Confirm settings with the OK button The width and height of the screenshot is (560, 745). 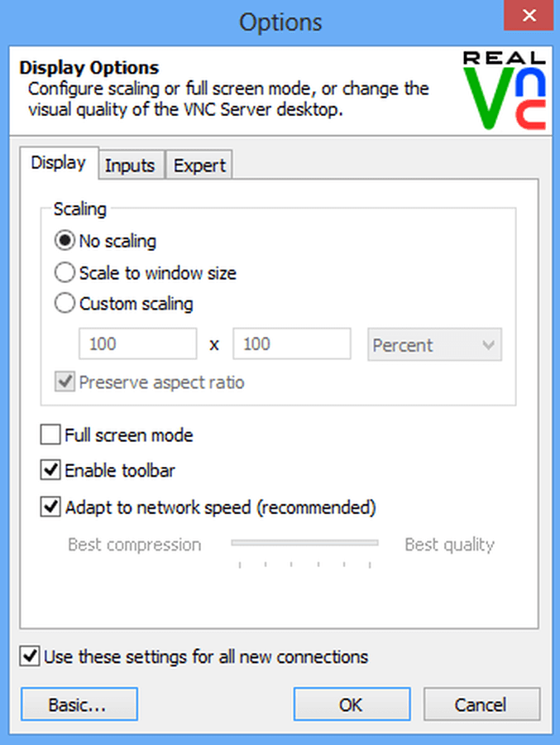pyautogui.click(x=352, y=704)
